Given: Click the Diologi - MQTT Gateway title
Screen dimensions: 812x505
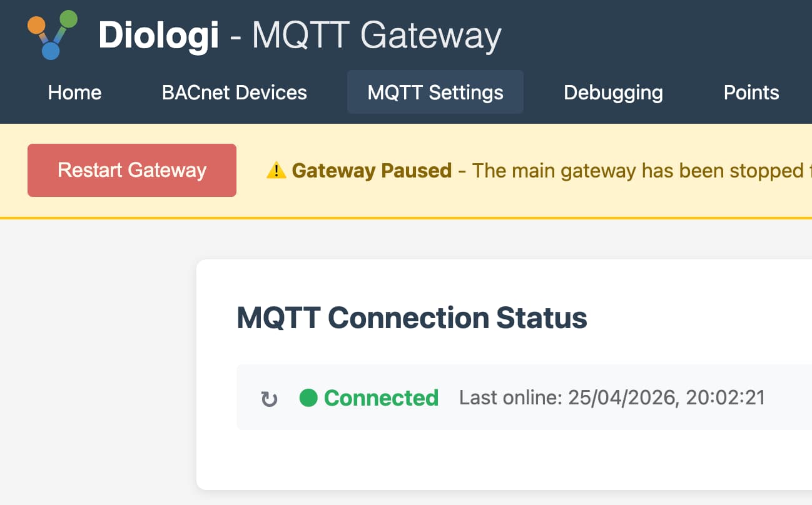Looking at the screenshot, I should pos(299,34).
